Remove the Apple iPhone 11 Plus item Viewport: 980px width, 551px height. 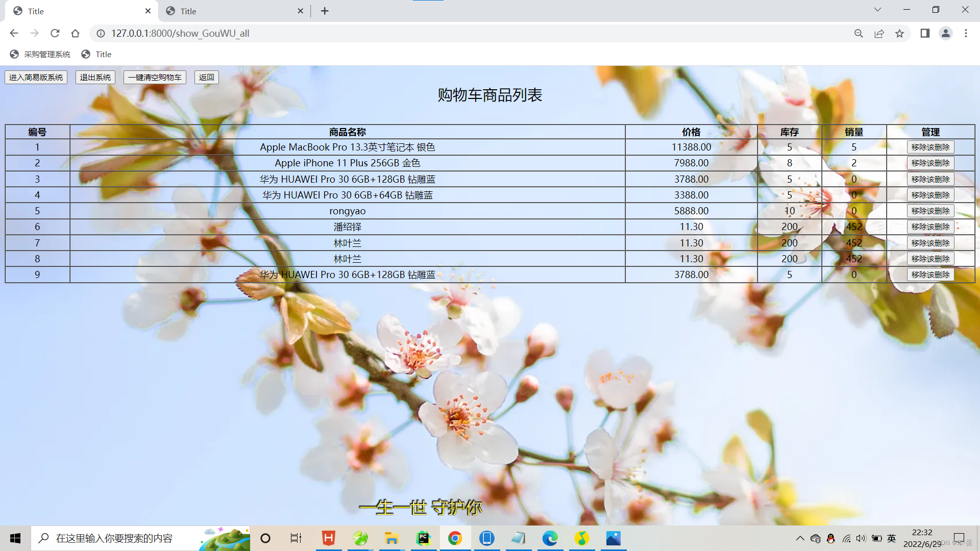(x=930, y=163)
